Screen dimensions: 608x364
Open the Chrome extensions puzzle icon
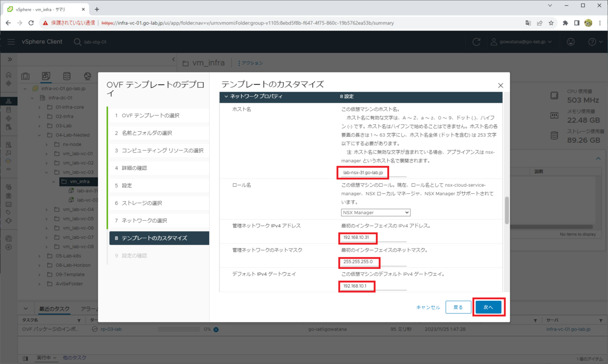565,23
